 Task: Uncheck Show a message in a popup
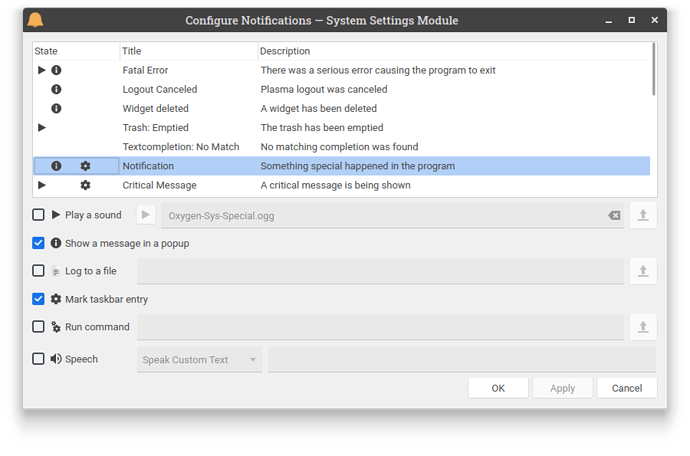38,243
